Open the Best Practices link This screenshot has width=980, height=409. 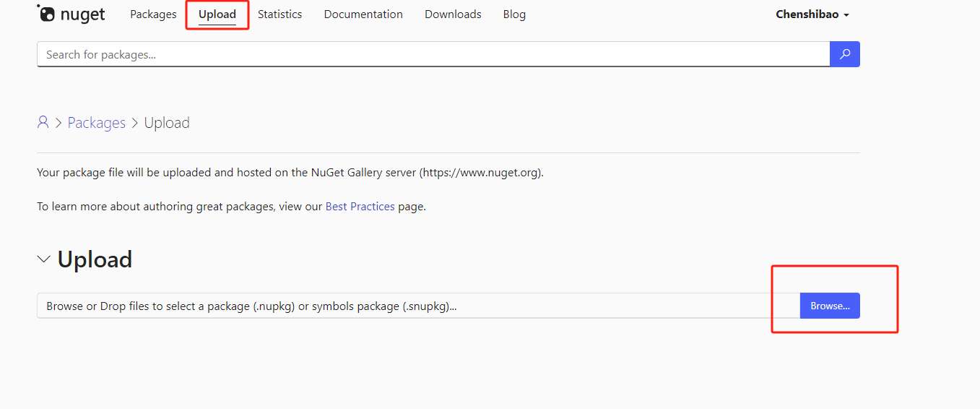(360, 207)
